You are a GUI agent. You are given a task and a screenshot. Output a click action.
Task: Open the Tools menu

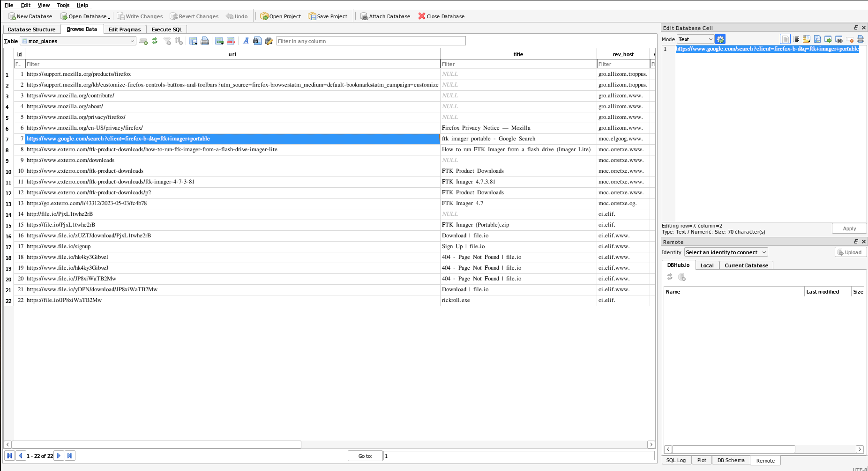63,5
